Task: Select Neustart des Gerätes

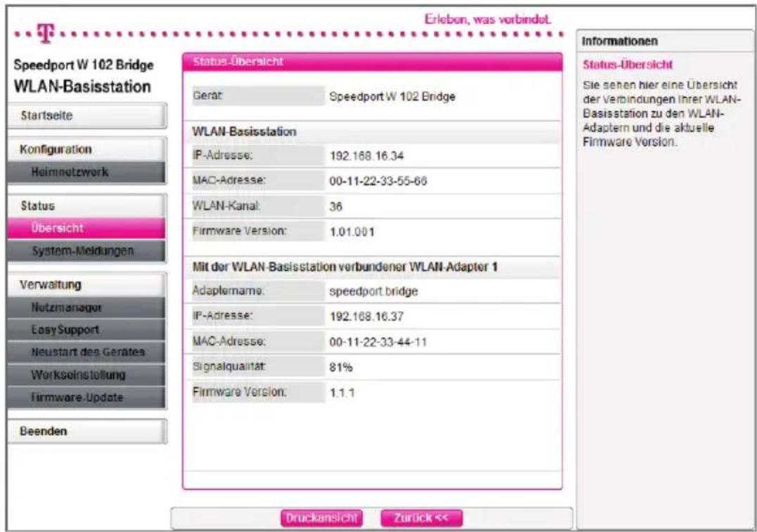Action: click(x=87, y=352)
